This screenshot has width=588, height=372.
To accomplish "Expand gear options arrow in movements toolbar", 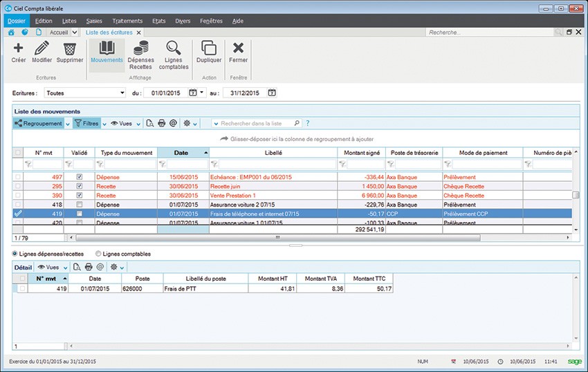I will [195, 124].
